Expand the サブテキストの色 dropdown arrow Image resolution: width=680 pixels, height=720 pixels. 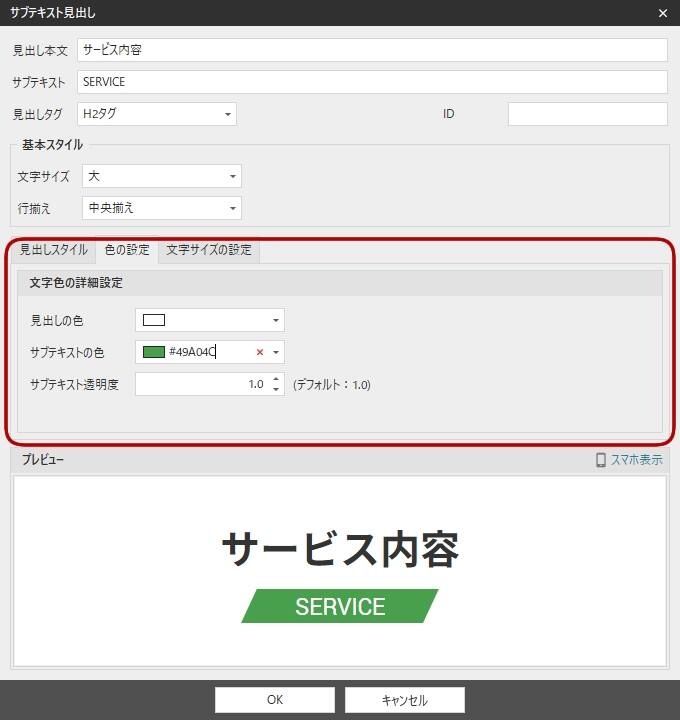pyautogui.click(x=275, y=353)
